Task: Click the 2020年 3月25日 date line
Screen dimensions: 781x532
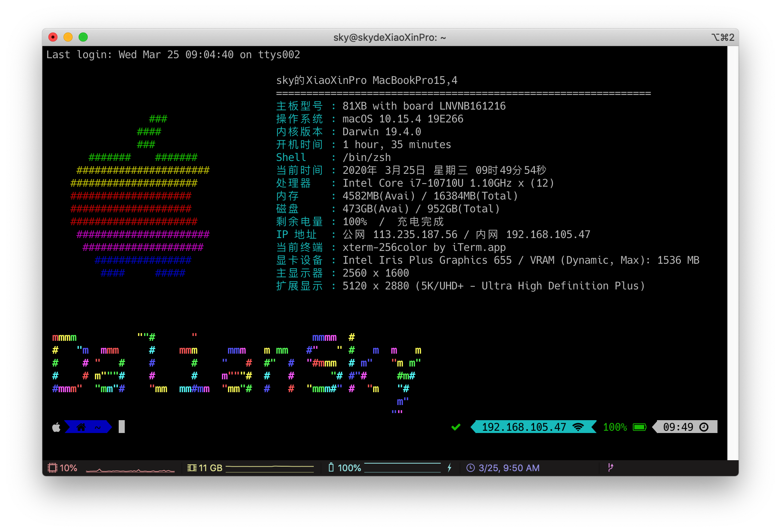Action: pos(445,170)
